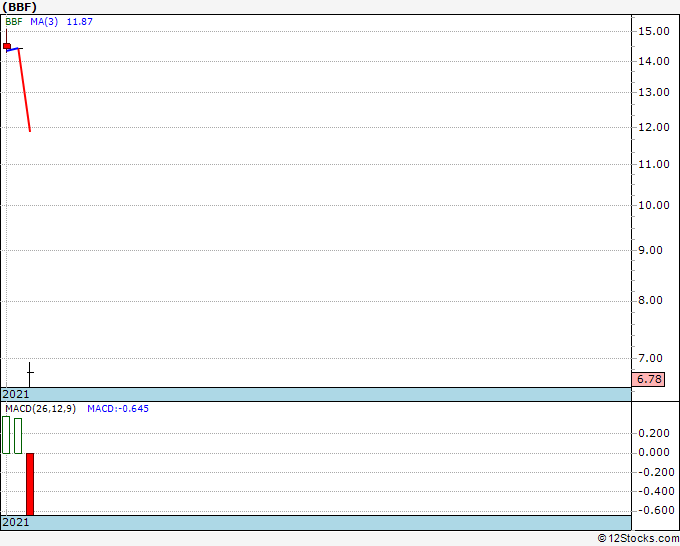The image size is (680, 546).
Task: Click the first green MACD histogram bar
Action: coord(6,435)
